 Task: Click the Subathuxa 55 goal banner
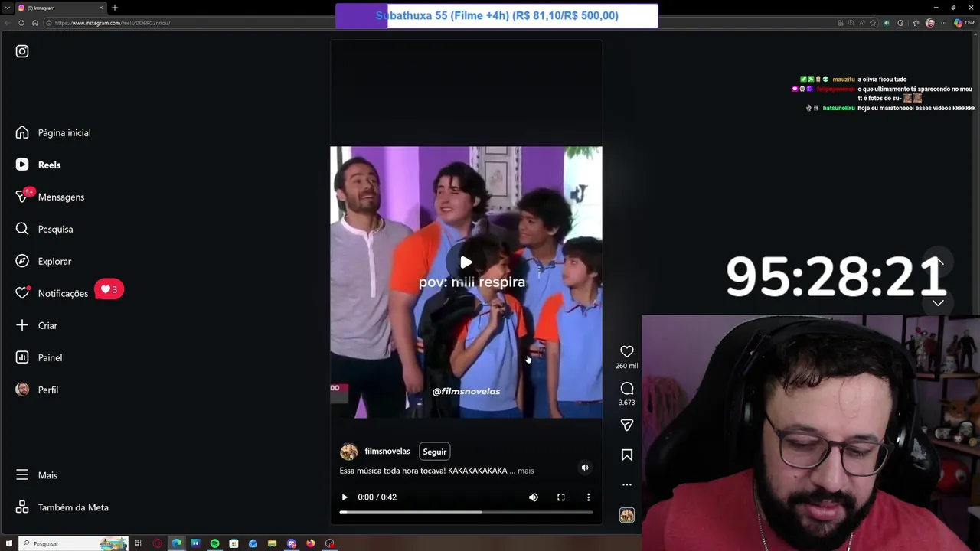pos(496,15)
